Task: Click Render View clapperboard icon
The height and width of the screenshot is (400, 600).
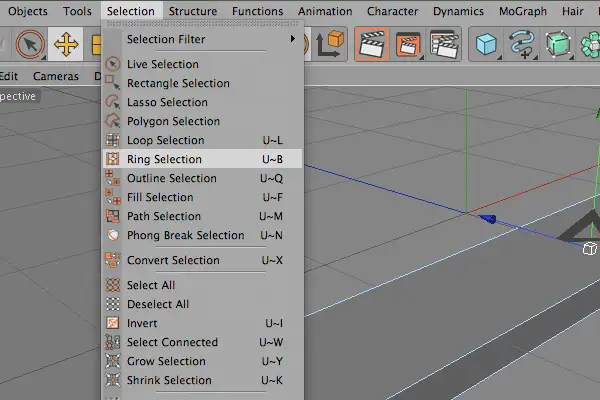Action: pos(372,44)
